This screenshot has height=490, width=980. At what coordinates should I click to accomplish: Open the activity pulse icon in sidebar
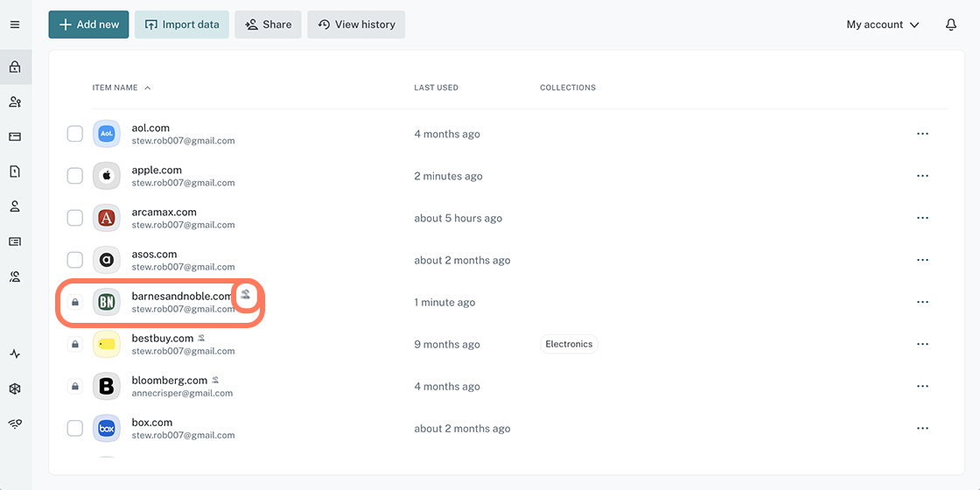click(15, 354)
